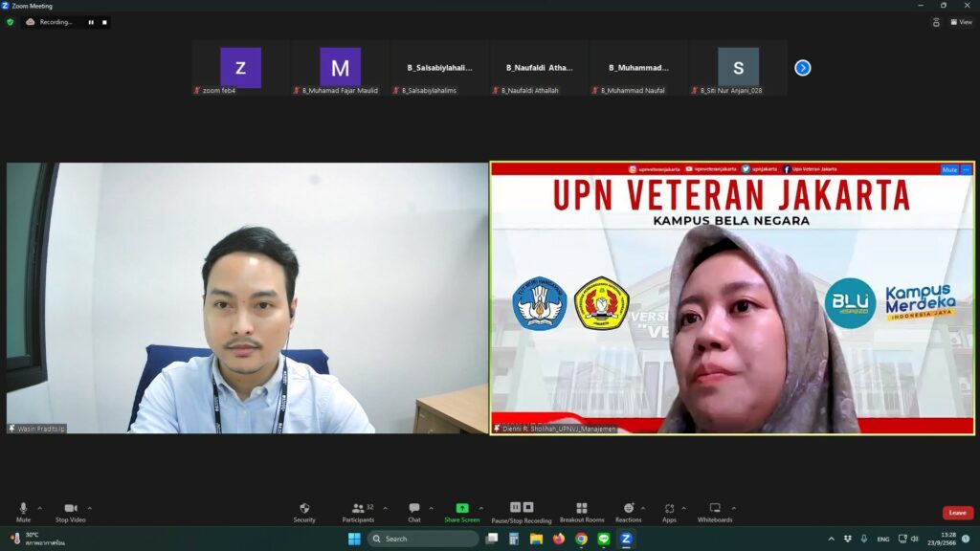This screenshot has height=551, width=980.
Task: Pause recording in bottom toolbar
Action: pyautogui.click(x=516, y=507)
